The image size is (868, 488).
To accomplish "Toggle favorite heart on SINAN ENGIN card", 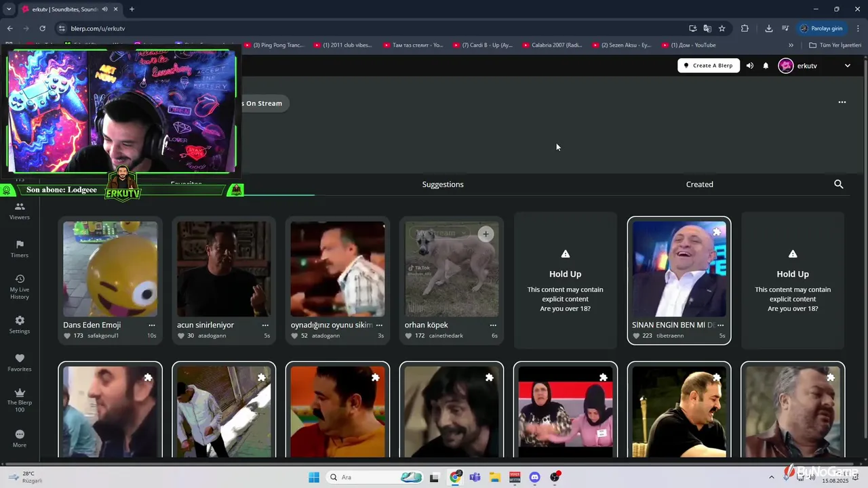I will click(636, 335).
